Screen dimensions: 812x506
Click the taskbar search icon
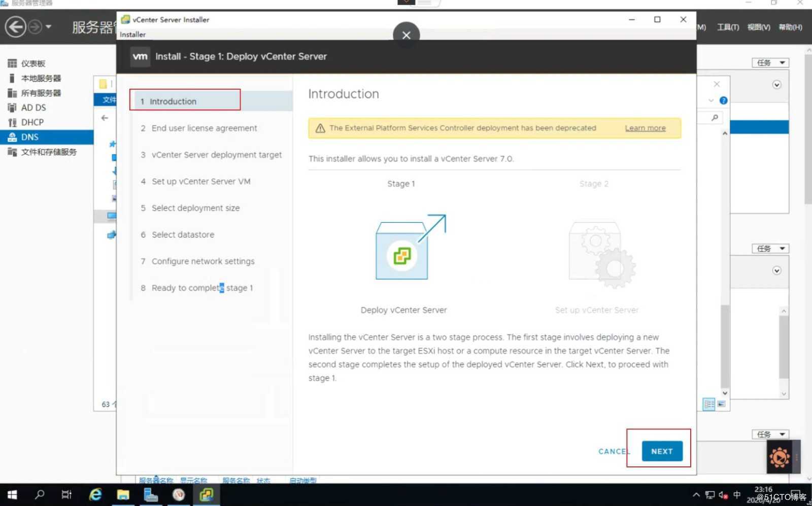point(40,494)
